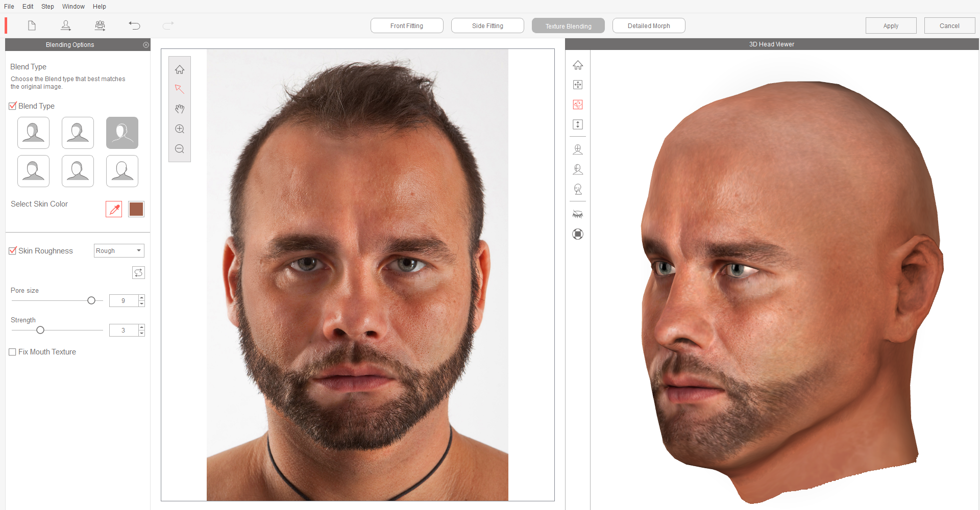The image size is (980, 510).
Task: Switch 3D head to front view
Action: pyautogui.click(x=578, y=149)
